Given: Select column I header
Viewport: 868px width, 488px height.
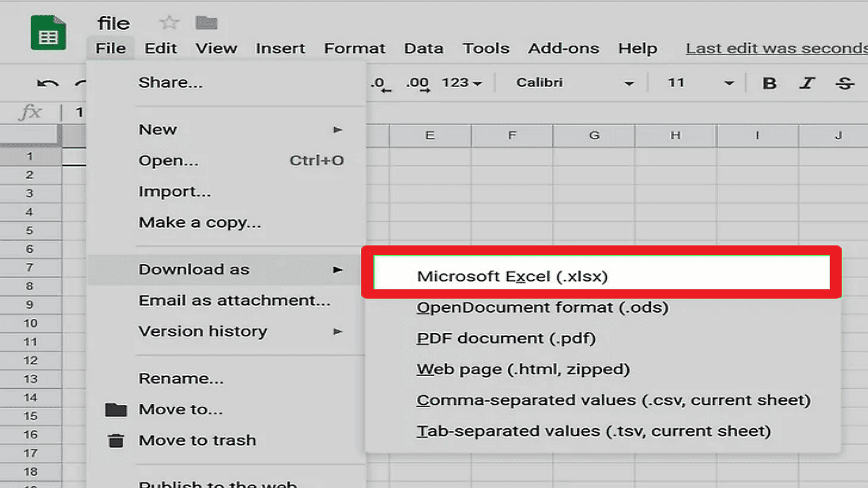Looking at the screenshot, I should click(757, 135).
